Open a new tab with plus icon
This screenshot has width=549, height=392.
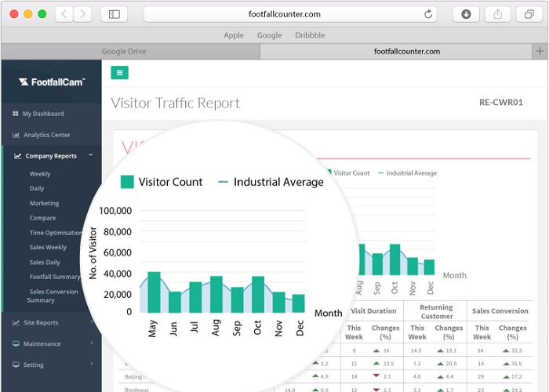tap(540, 51)
